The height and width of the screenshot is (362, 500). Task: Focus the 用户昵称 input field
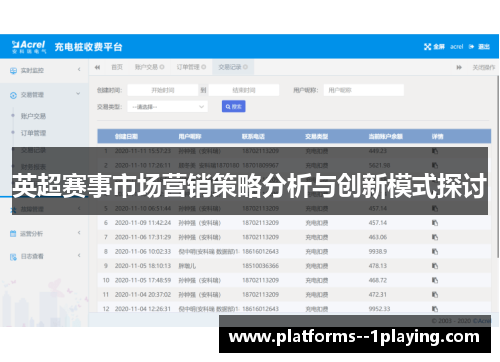click(364, 90)
